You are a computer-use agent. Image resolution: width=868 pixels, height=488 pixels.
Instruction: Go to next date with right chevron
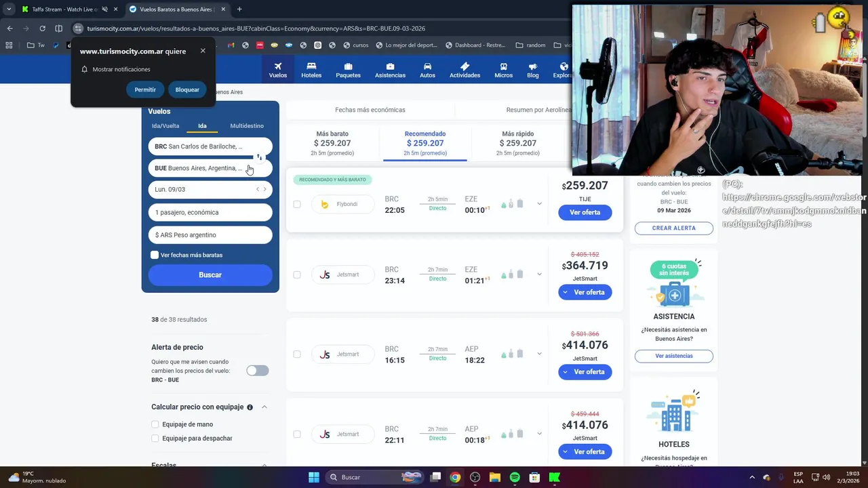pos(265,189)
